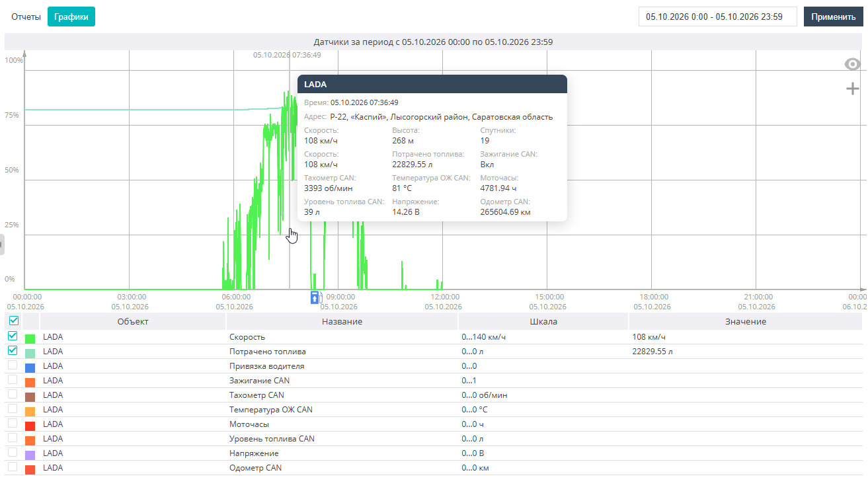This screenshot has height=499, width=868.
Task: Enable the Уровень топлива CAN checkbox
Action: [x=13, y=438]
